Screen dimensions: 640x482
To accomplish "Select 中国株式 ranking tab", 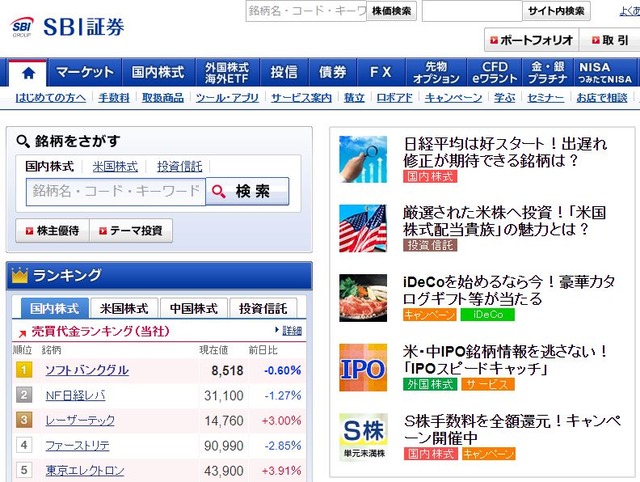I will (194, 308).
